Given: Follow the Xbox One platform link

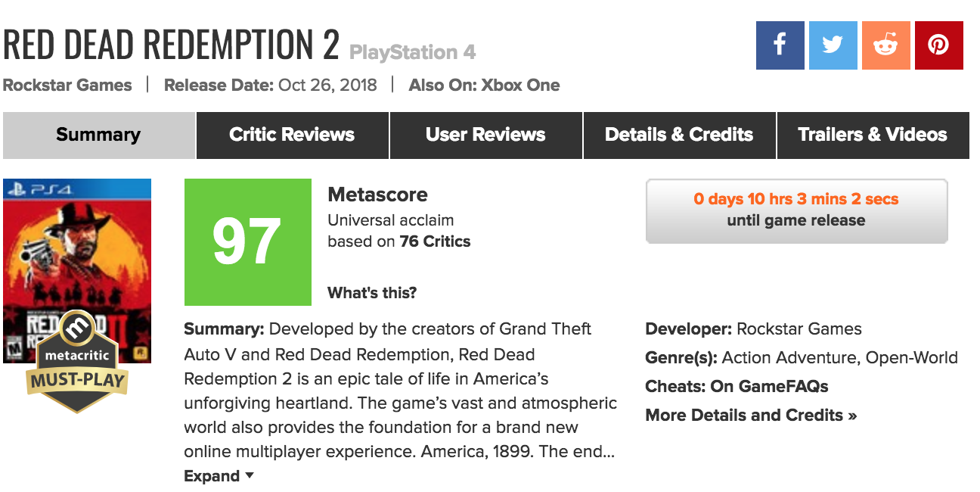Looking at the screenshot, I should point(520,85).
